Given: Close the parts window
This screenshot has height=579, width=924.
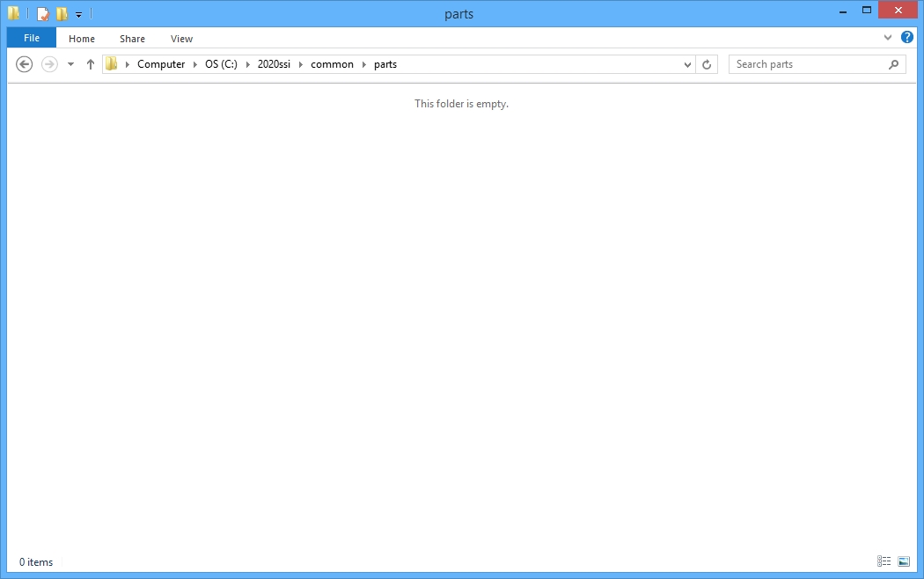Looking at the screenshot, I should tap(898, 10).
